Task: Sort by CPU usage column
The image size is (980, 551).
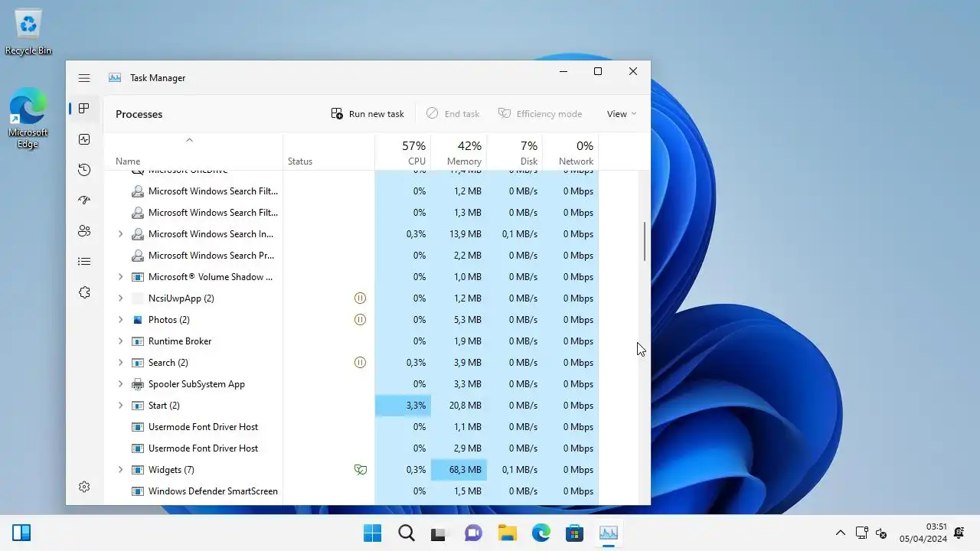Action: pyautogui.click(x=403, y=152)
